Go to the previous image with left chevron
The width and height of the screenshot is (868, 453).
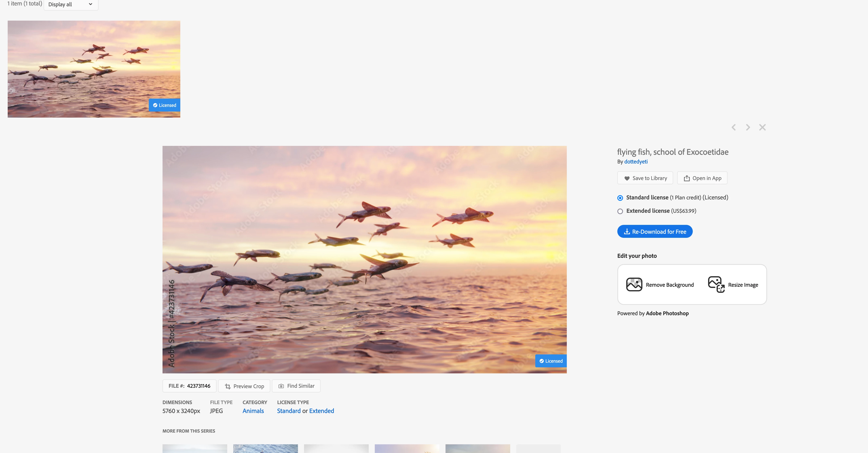click(734, 127)
